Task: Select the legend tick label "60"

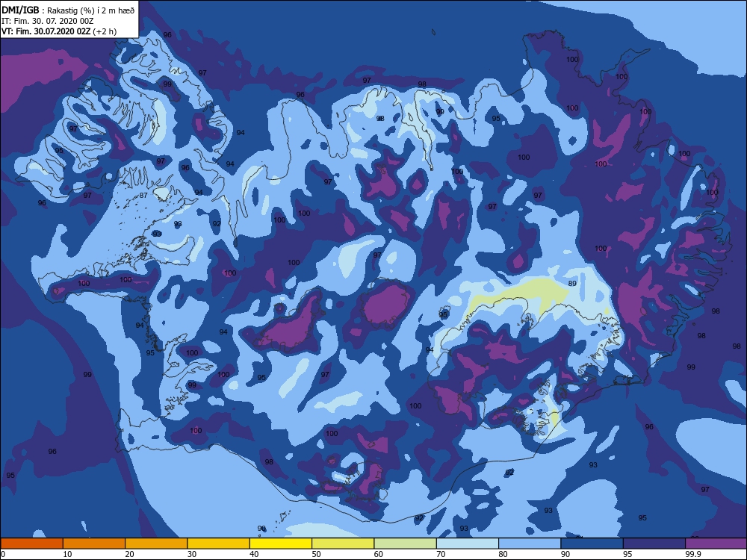Action: (379, 554)
